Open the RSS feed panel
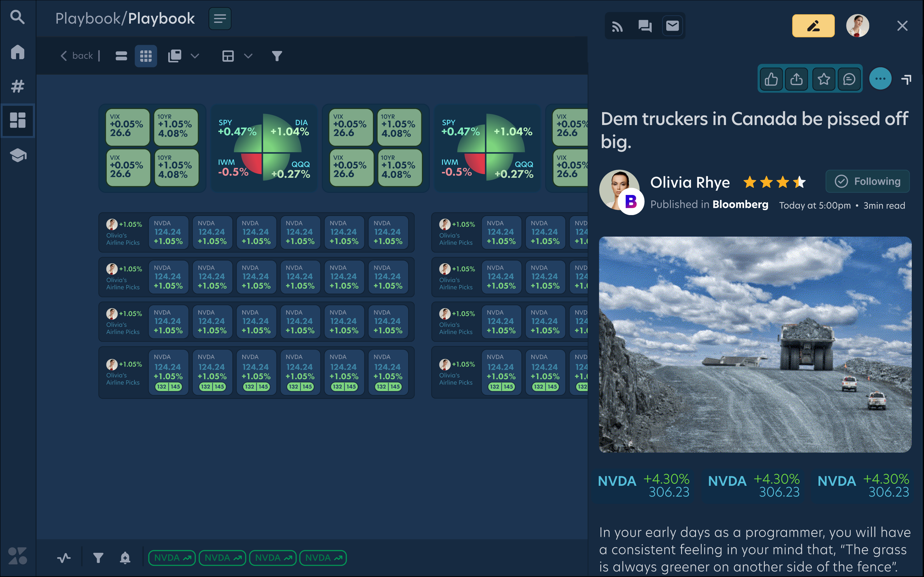The height and width of the screenshot is (577, 924). coord(617,26)
